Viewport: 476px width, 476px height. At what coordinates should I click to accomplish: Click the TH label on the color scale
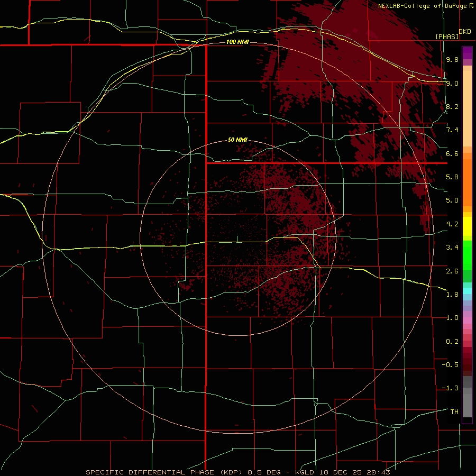click(454, 412)
